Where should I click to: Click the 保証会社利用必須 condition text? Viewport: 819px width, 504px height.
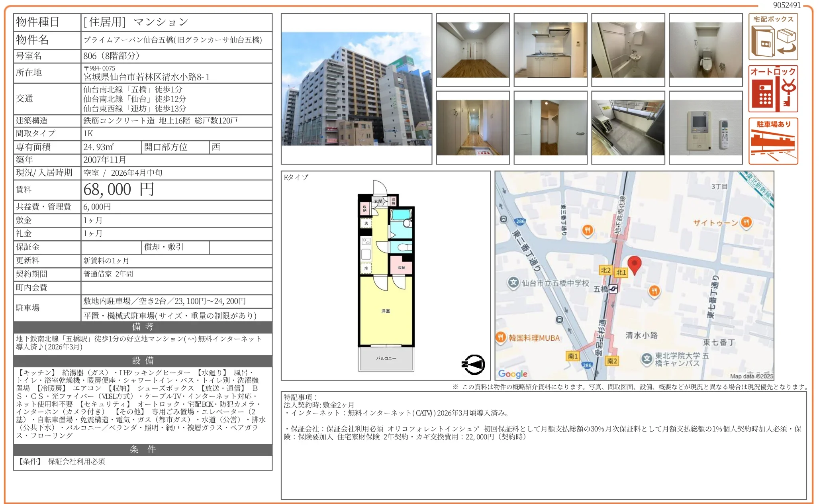(76, 461)
